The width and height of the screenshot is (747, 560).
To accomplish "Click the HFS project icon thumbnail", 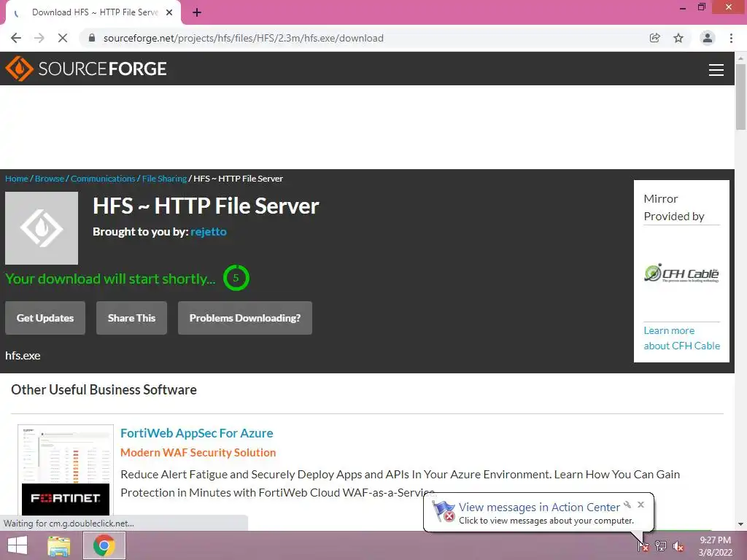I will [x=42, y=228].
